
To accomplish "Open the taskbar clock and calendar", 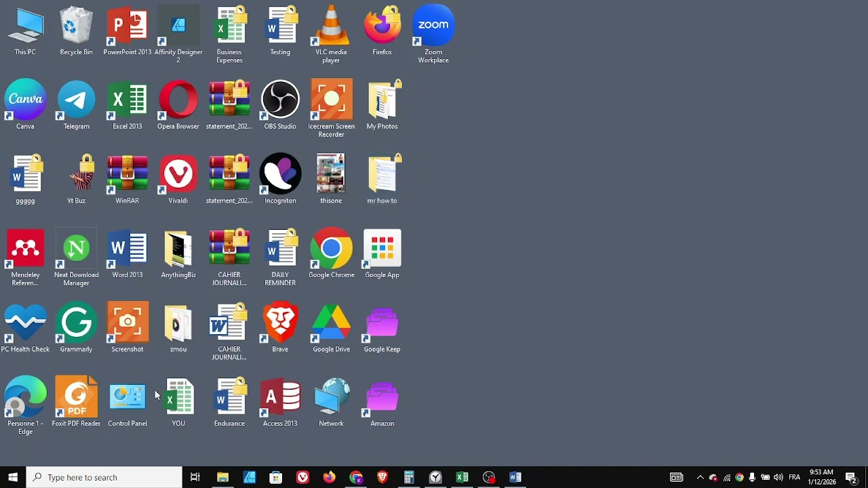I will pos(821,477).
